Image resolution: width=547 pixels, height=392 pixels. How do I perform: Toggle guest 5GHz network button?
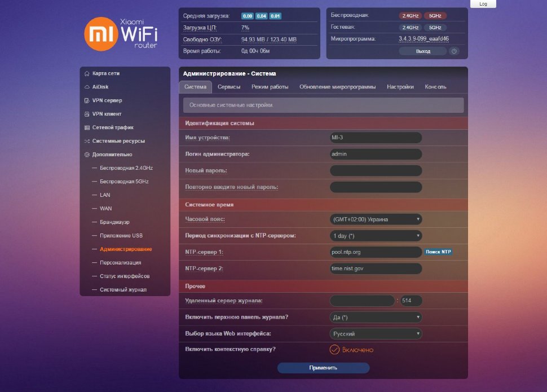coord(435,27)
